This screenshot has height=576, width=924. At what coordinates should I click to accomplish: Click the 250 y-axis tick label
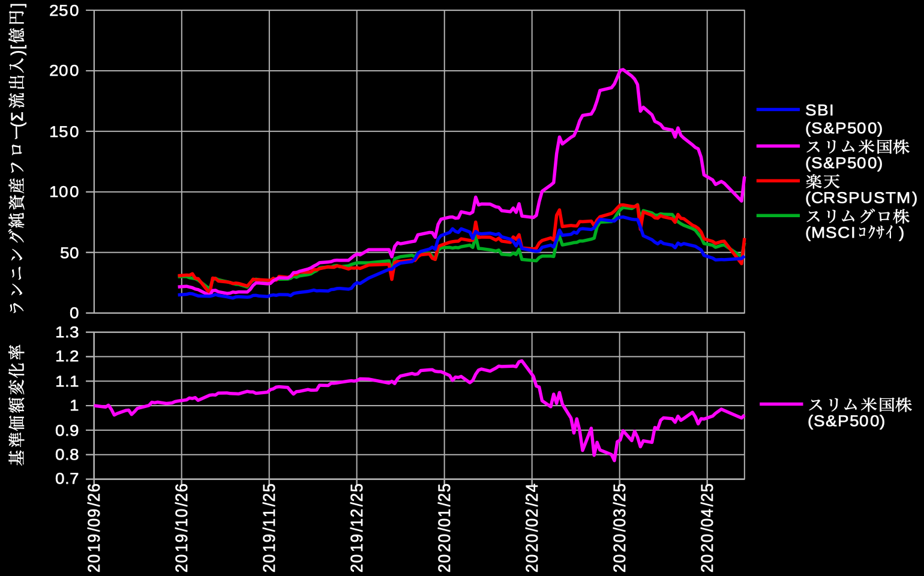[64, 11]
